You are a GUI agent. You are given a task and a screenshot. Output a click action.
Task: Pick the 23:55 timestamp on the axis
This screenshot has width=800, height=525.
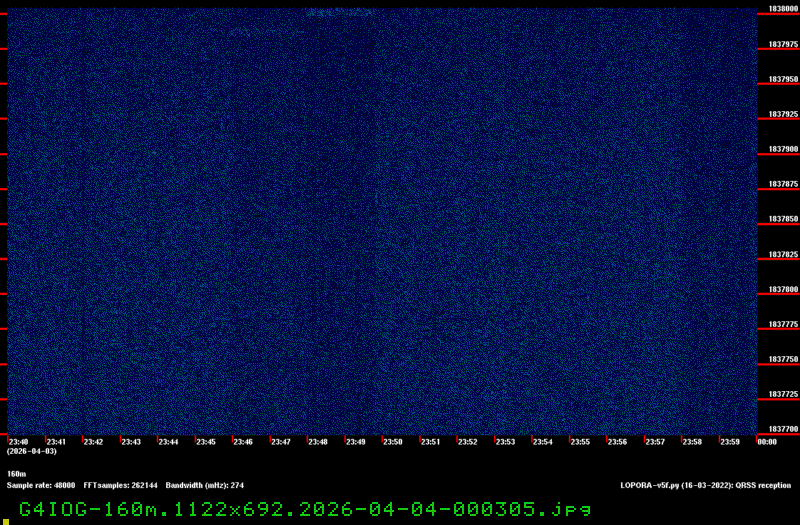coord(580,441)
